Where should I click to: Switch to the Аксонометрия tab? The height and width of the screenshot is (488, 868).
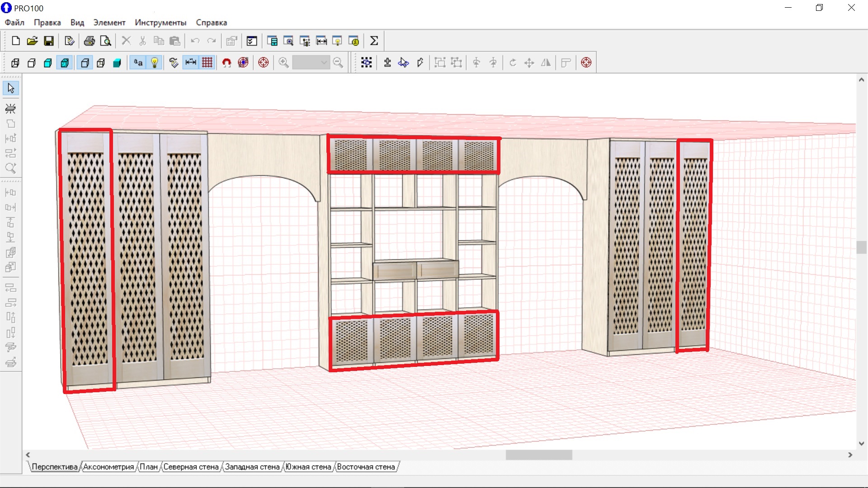pyautogui.click(x=108, y=467)
